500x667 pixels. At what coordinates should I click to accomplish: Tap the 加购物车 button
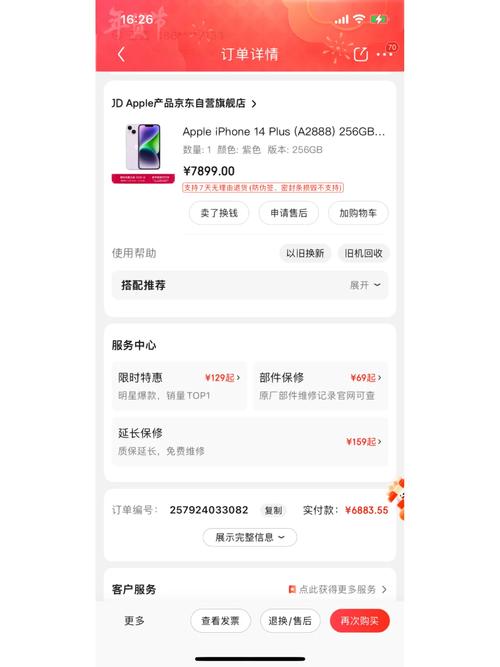(358, 213)
